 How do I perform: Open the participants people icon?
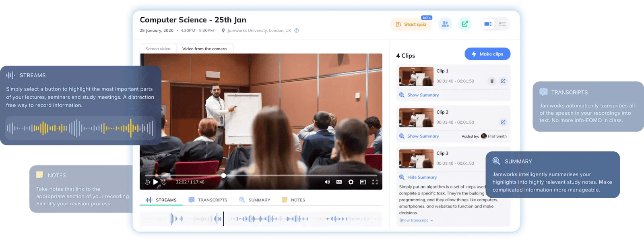click(445, 24)
